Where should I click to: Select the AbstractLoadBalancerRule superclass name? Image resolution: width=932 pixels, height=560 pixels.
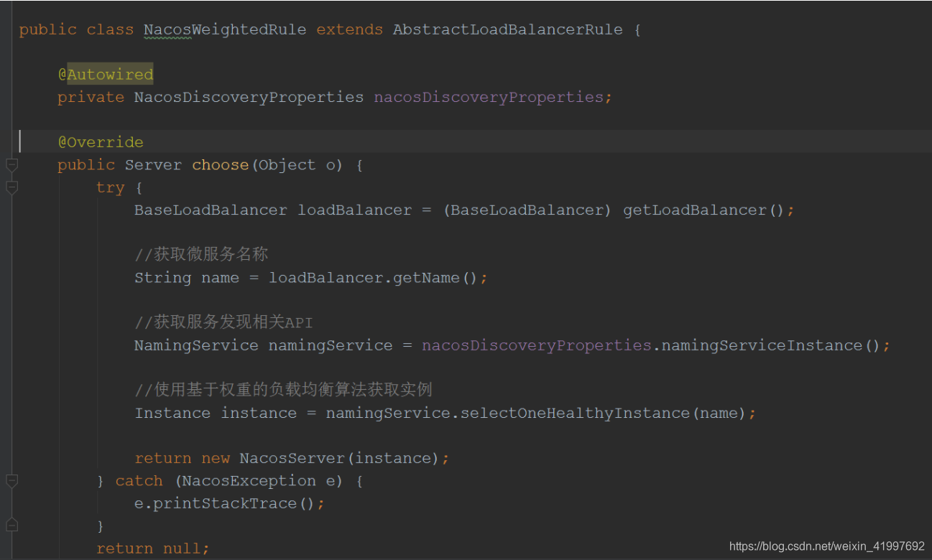click(508, 30)
